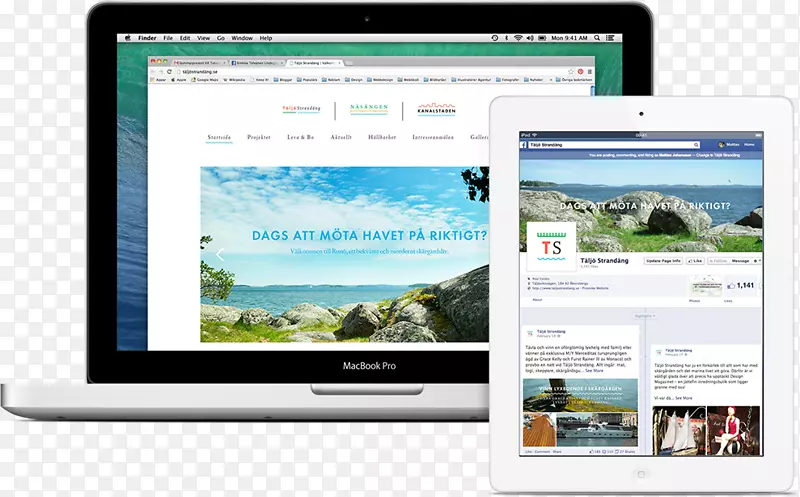Click the Update Page Info button
The height and width of the screenshot is (497, 800).
click(661, 260)
